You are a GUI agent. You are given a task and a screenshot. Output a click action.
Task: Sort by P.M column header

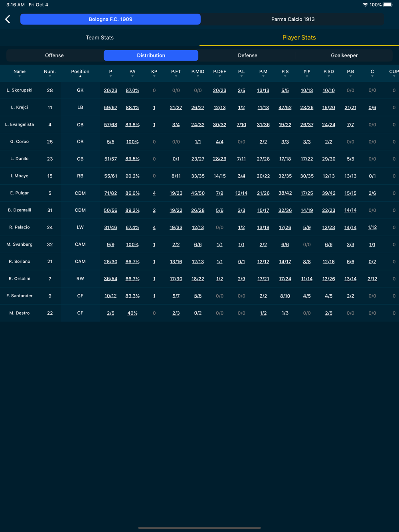point(263,73)
